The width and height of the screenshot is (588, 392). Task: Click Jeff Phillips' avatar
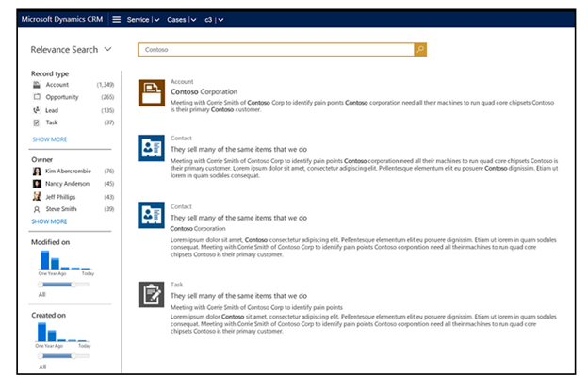click(37, 197)
